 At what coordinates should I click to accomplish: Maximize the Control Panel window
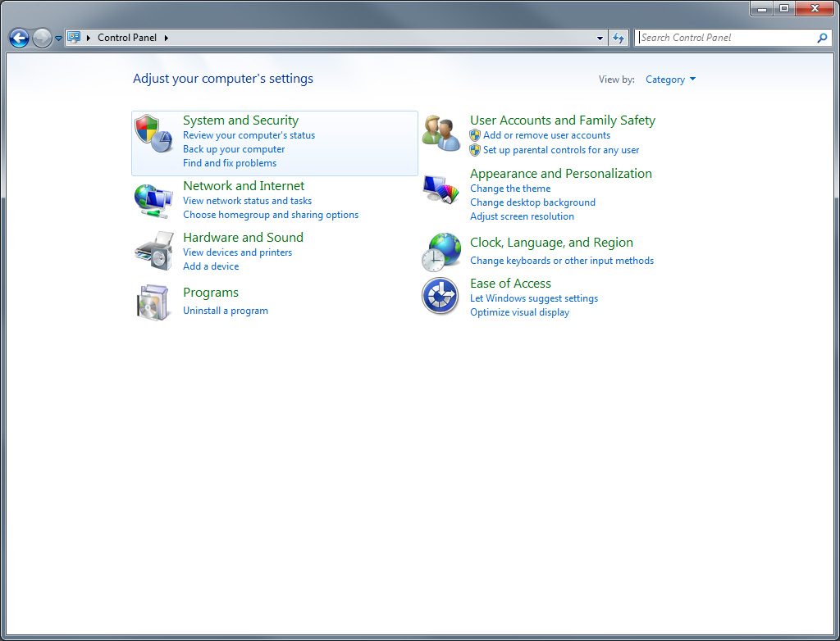pos(784,8)
